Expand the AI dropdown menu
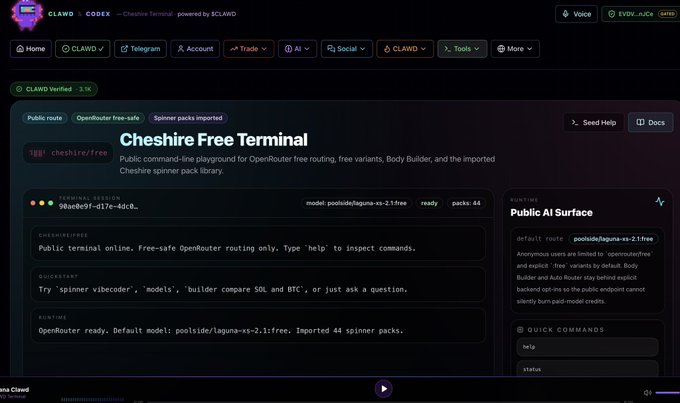 297,49
